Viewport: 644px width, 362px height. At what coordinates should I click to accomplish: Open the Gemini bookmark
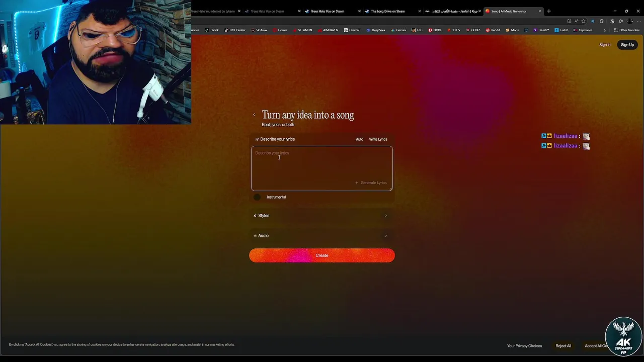[x=398, y=30]
